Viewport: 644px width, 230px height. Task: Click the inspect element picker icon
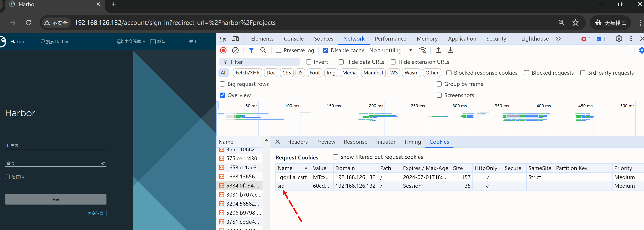[223, 39]
